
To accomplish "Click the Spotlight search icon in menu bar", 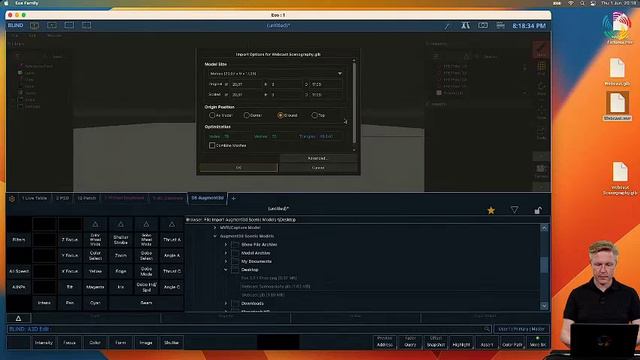I will coord(582,3).
